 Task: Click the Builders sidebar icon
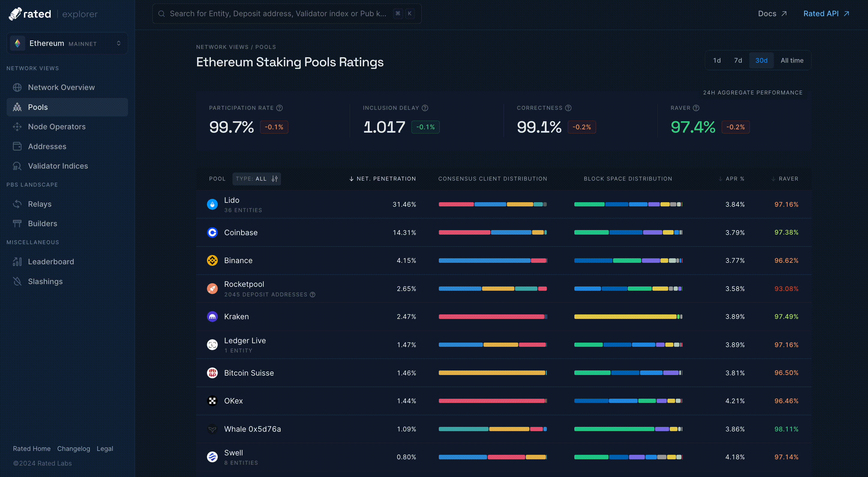coord(17,223)
